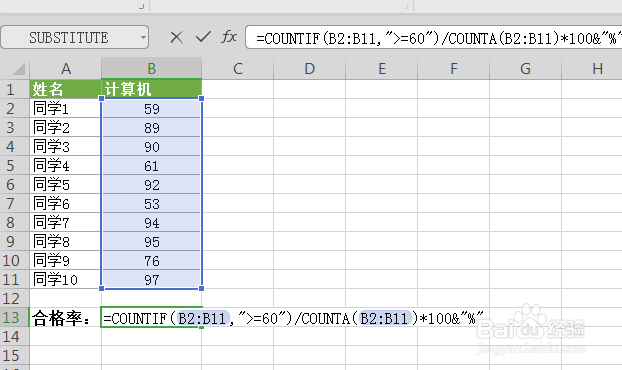Select row 15 header

14,356
